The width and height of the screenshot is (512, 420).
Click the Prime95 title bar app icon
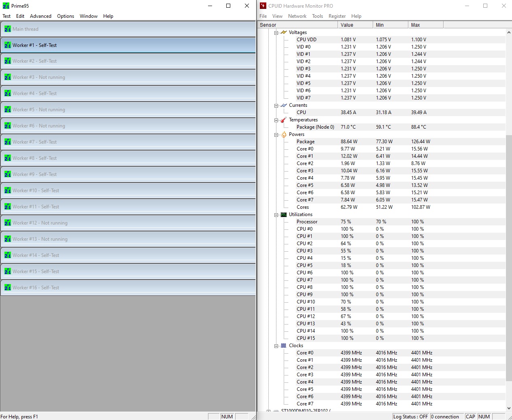[x=6, y=6]
